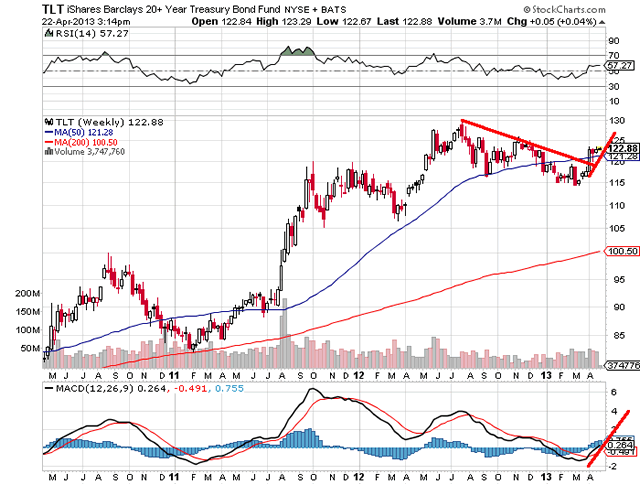
Task: Select the High 123.29 value
Action: tap(284, 21)
